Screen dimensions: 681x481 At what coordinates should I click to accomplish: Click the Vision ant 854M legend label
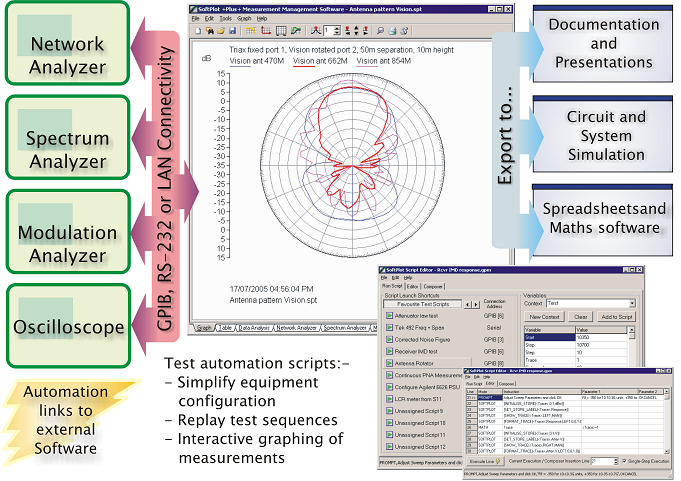(383, 61)
